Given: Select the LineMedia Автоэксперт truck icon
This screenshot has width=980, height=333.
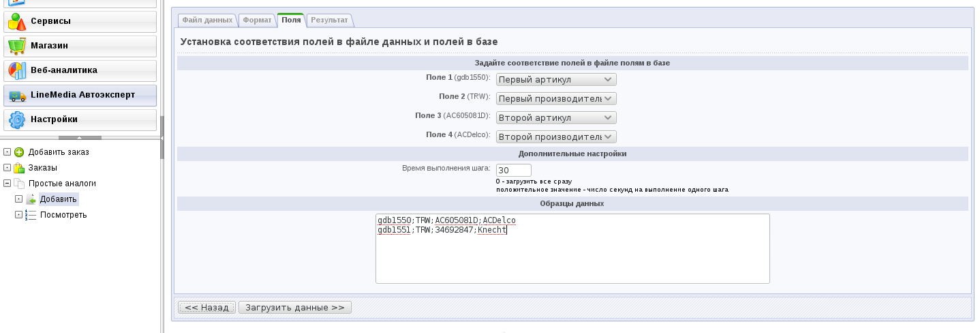Looking at the screenshot, I should (16, 95).
